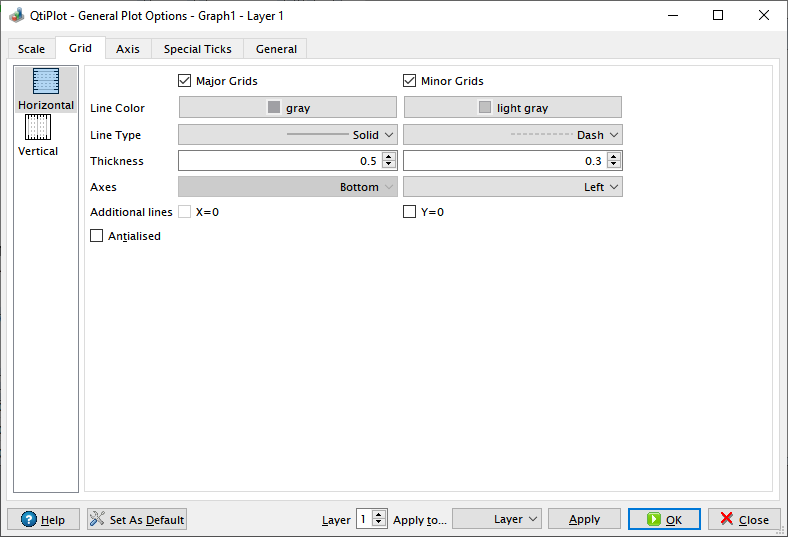Open the major Line Type Solid dropdown
This screenshot has height=537, width=788.
[288, 134]
